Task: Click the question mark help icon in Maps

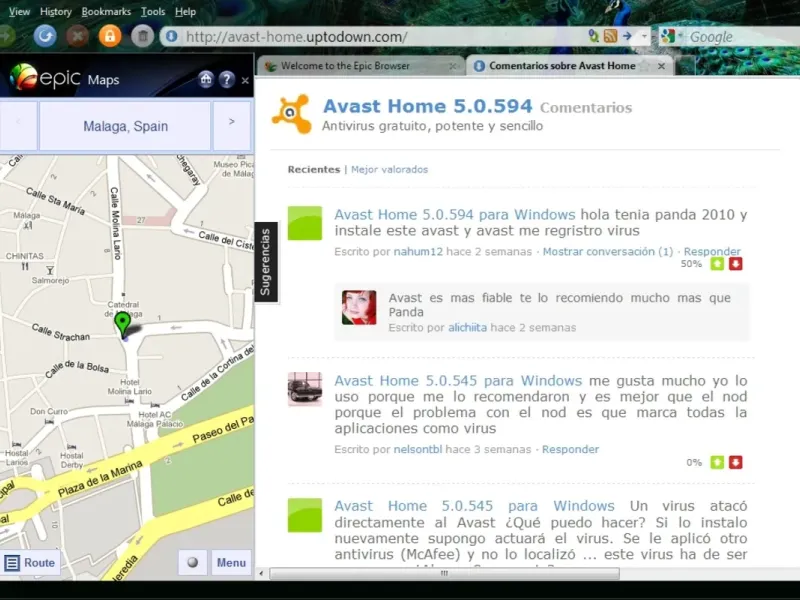Action: 227,79
